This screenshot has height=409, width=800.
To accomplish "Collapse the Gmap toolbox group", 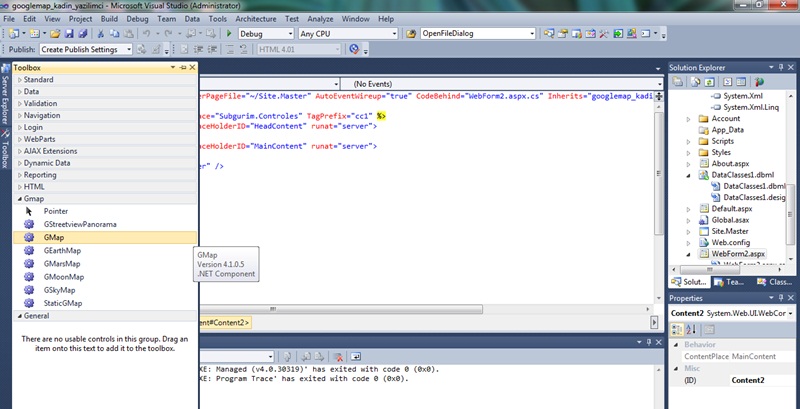I will 20,199.
